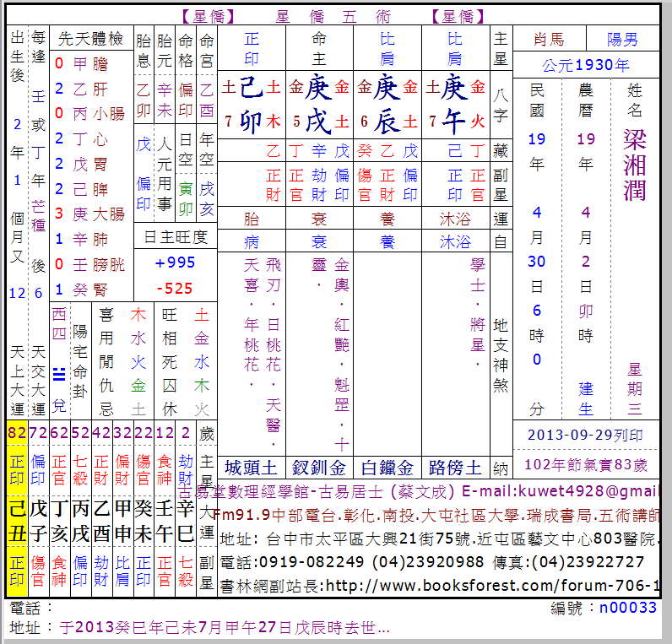Click the record number n00033

coord(628,608)
